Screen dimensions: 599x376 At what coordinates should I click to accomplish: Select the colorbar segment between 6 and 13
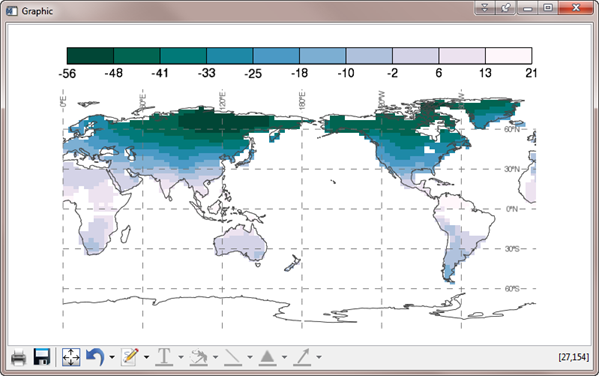pyautogui.click(x=462, y=56)
